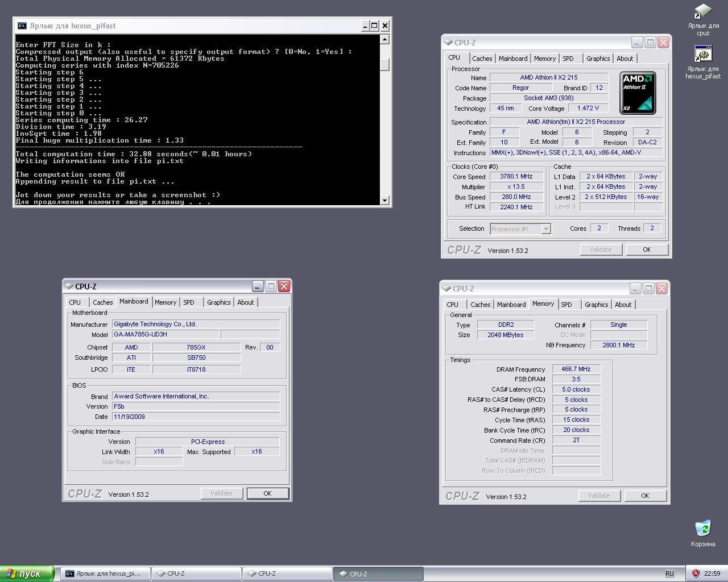Open the cpuz desktop shortcut icon
Viewport: 728px width, 582px height.
point(703,11)
